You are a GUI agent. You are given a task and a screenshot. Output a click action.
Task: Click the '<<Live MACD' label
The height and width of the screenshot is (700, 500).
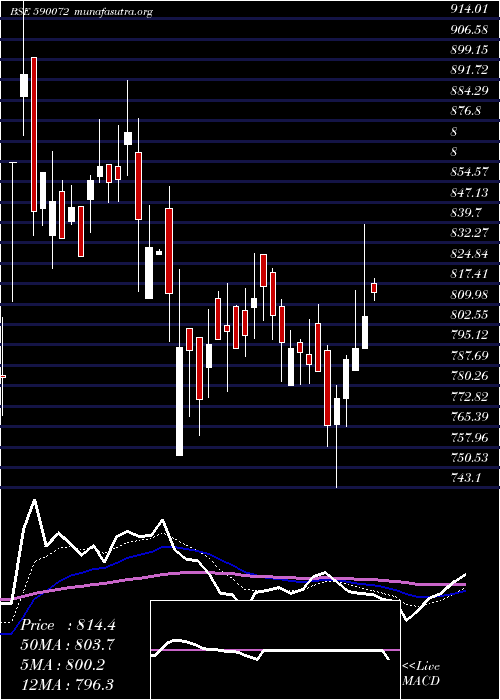(x=421, y=673)
